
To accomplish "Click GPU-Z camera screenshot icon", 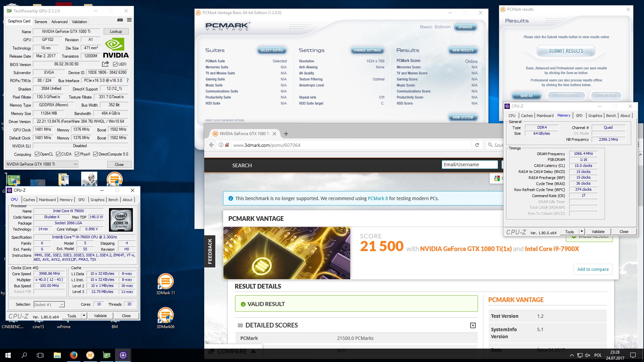I will (120, 20).
